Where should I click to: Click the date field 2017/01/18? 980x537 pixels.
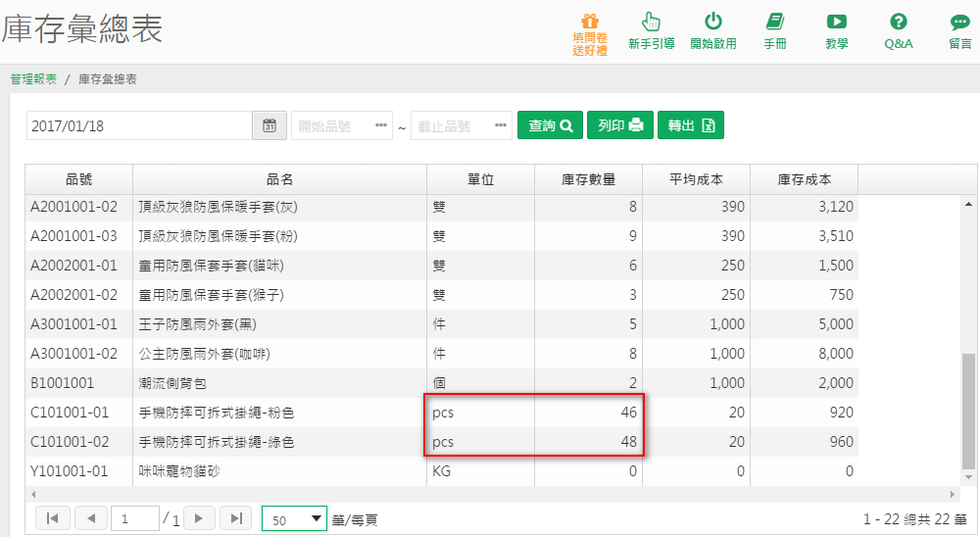click(139, 125)
